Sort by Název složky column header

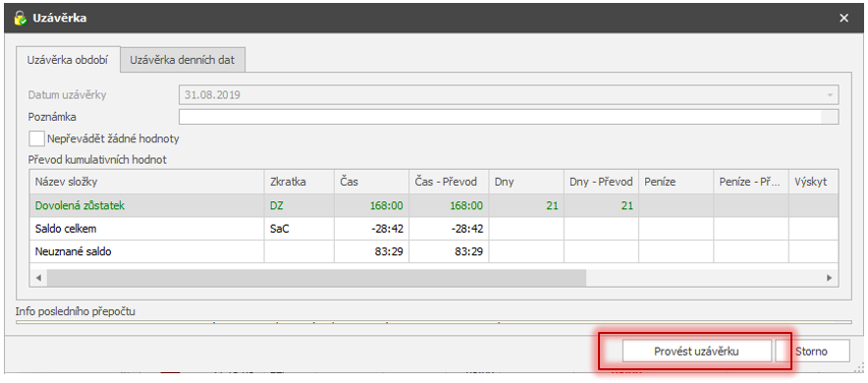click(x=146, y=182)
